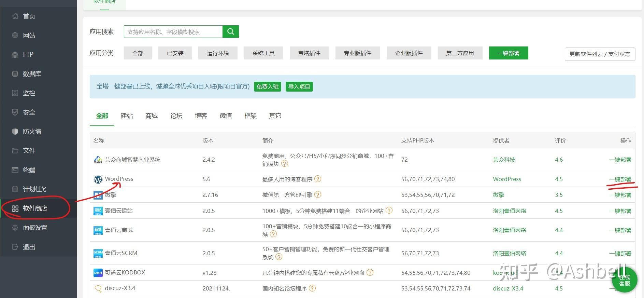Viewport: 644px width, 298px height.
Task: Open help icon beside 国内知名论坛程序
Action: pos(312,288)
